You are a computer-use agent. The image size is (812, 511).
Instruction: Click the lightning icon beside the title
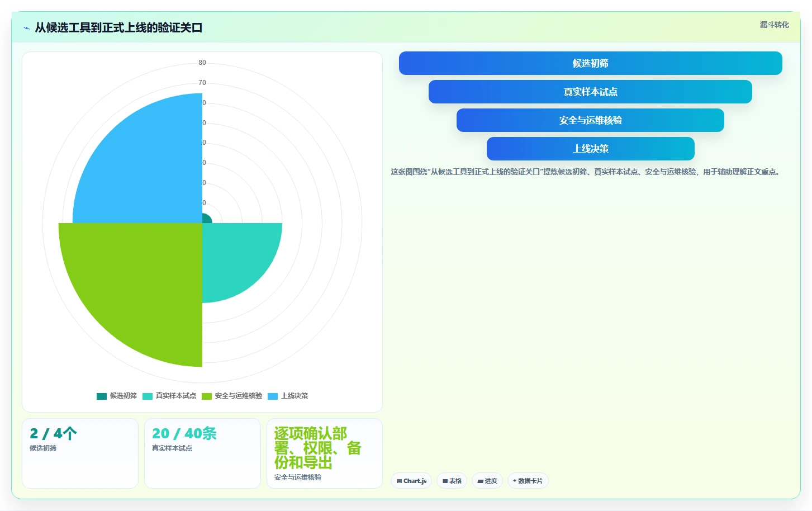tap(26, 28)
